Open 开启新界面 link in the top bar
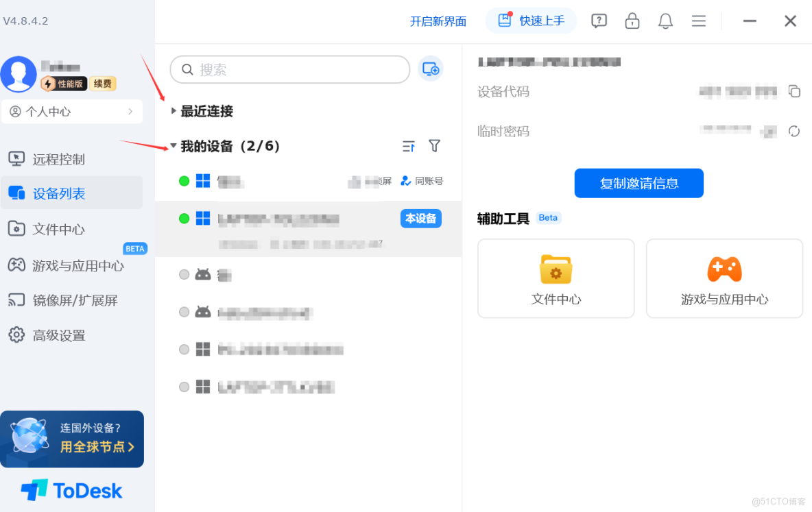Viewport: 812px width, 512px height. tap(438, 21)
